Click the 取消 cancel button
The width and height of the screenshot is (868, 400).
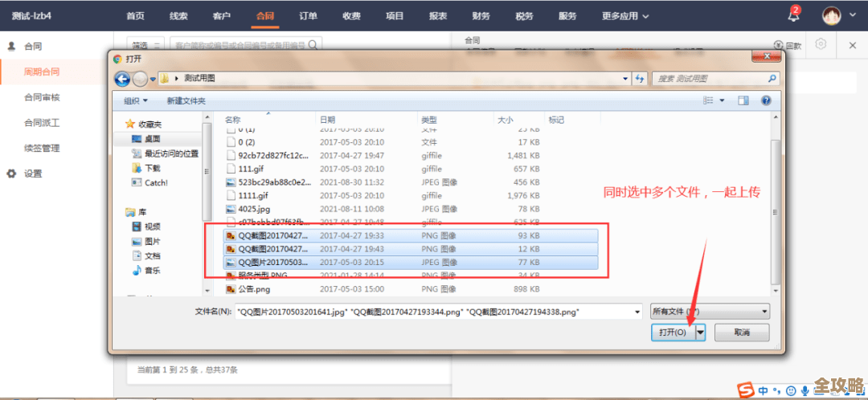[x=742, y=333]
